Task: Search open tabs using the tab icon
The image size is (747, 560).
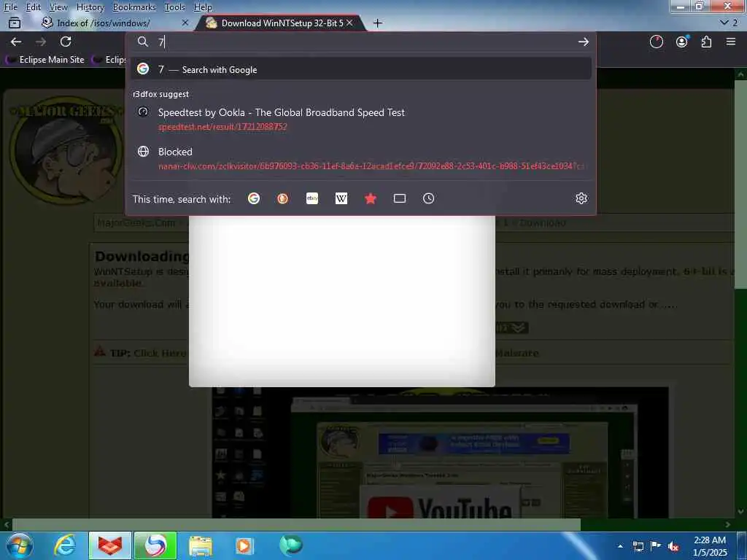Action: tap(400, 198)
